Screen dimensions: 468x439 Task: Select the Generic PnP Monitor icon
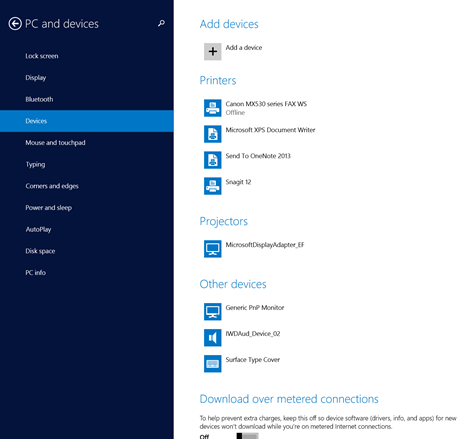pos(213,312)
